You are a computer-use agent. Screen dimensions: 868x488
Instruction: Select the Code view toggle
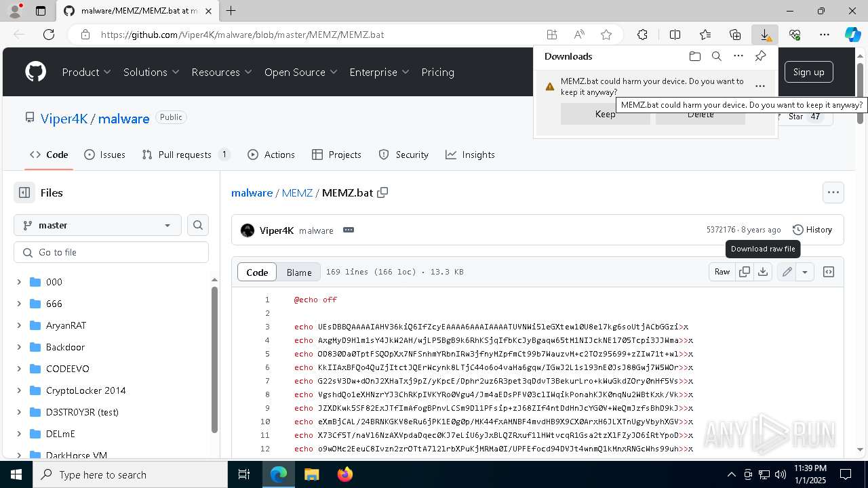tap(257, 272)
